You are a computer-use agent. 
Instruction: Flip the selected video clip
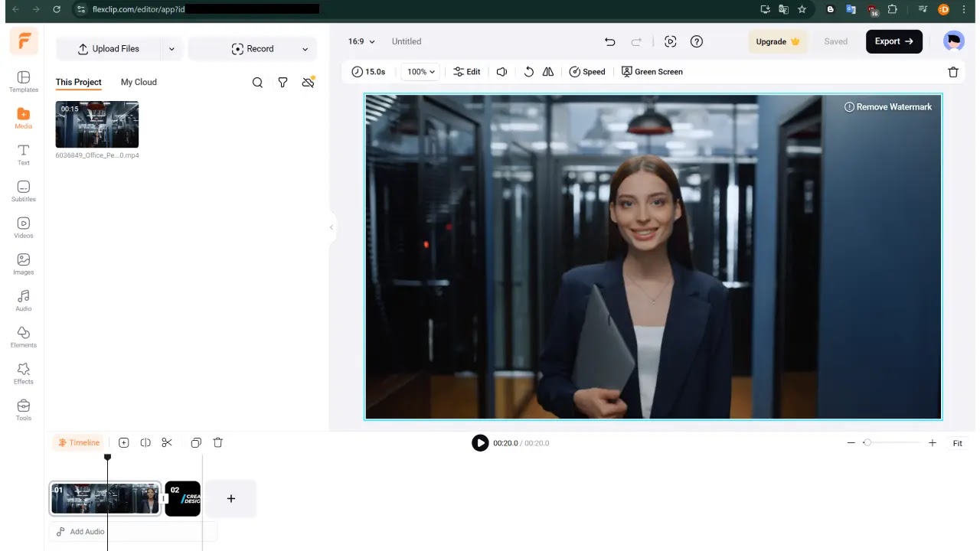click(548, 72)
